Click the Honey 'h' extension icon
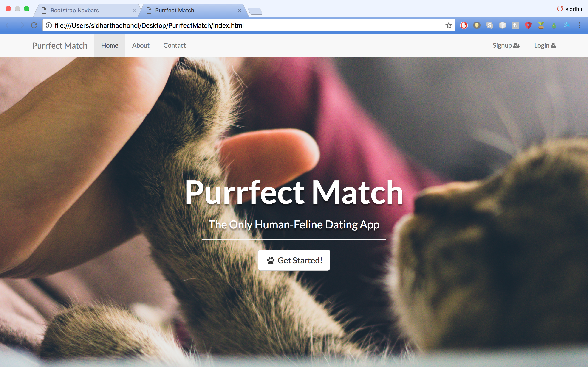 [515, 25]
